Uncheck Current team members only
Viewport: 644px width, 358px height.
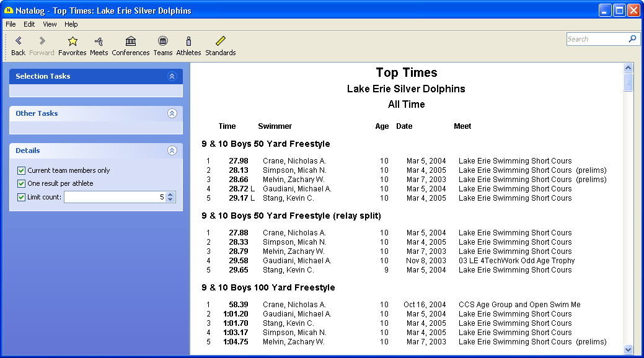coord(22,170)
